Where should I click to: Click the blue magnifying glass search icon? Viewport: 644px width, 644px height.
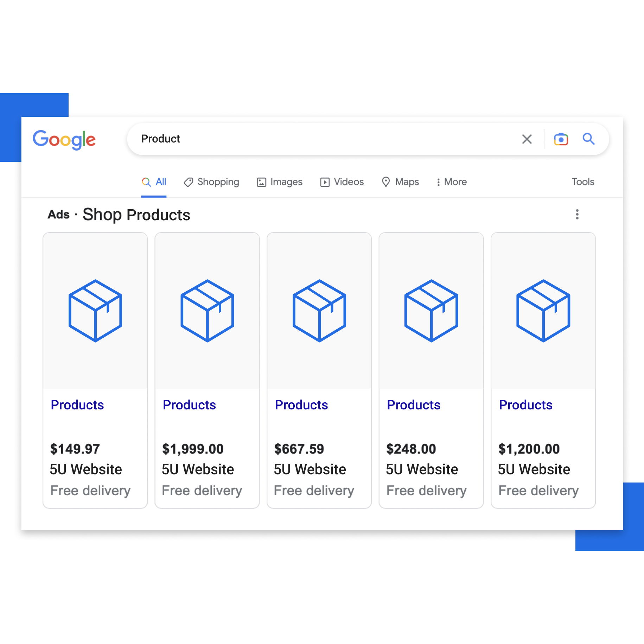(588, 139)
